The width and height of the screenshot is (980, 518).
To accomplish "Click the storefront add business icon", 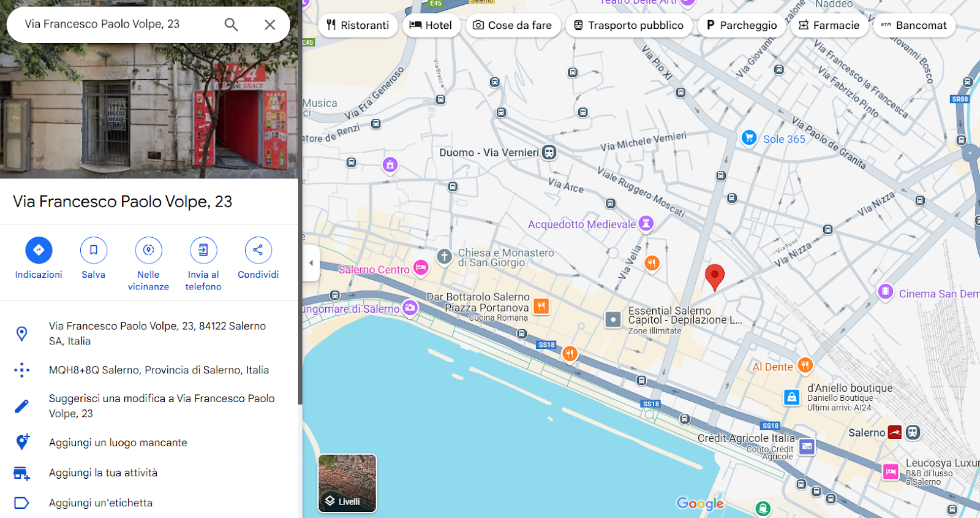I will (21, 473).
